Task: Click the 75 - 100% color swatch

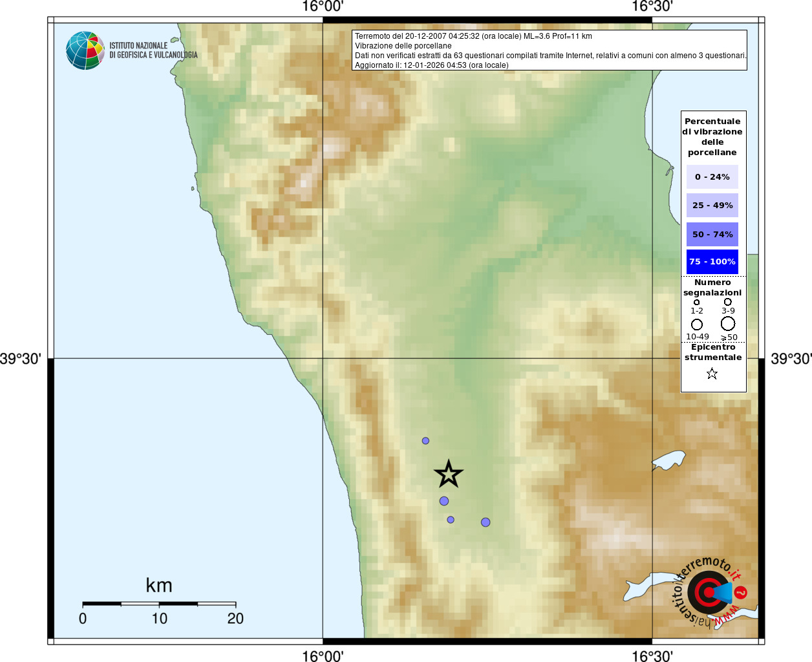Action: tap(712, 262)
